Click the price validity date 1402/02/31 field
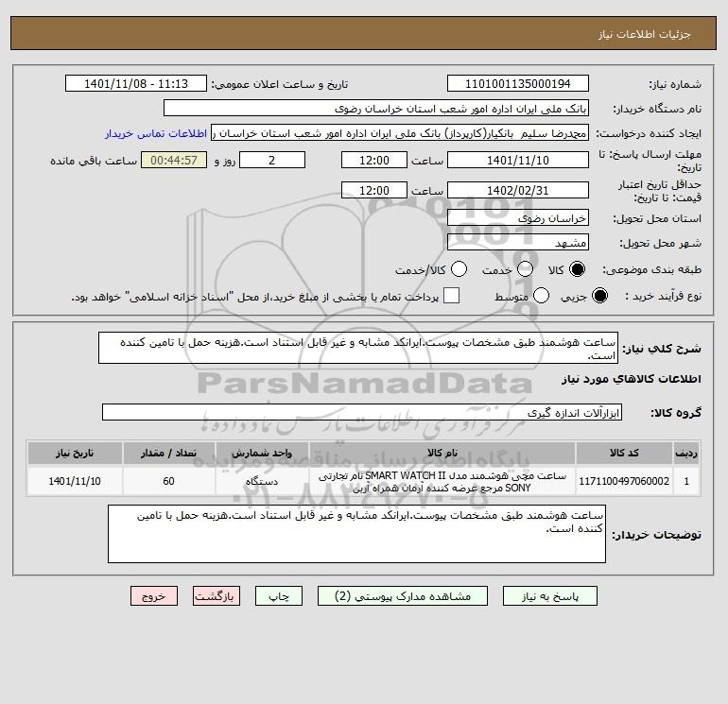Screen dimensions: 728x704 [518, 190]
